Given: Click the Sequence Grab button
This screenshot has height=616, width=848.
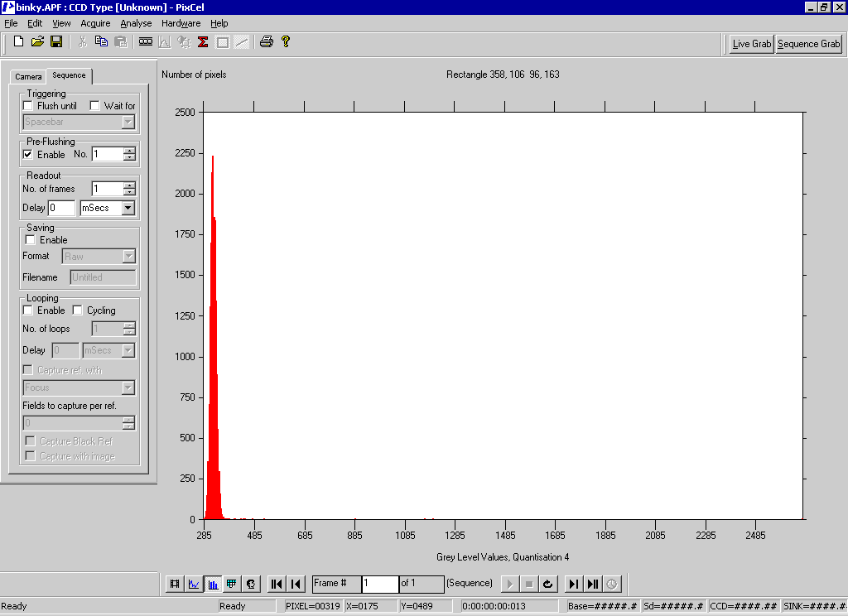Looking at the screenshot, I should pos(808,44).
